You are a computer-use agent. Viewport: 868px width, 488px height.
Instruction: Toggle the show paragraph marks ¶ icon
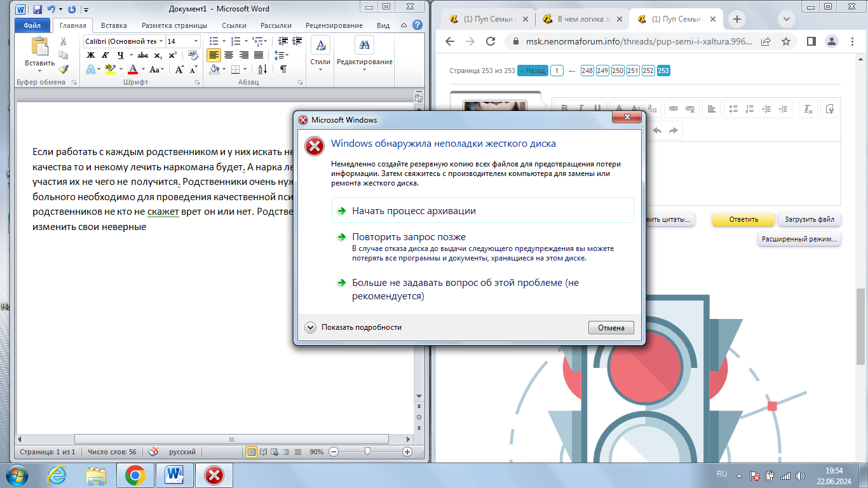[283, 69]
